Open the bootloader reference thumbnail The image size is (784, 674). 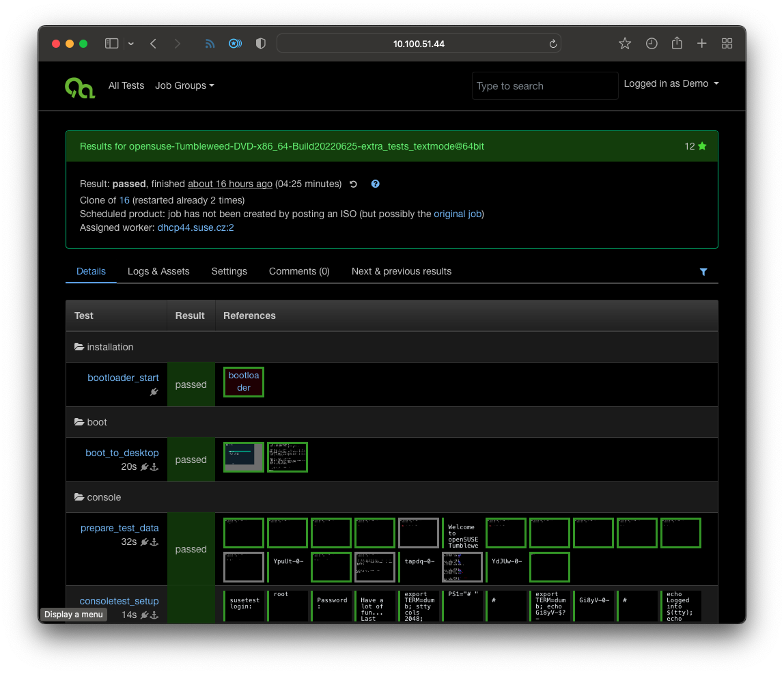pos(244,382)
